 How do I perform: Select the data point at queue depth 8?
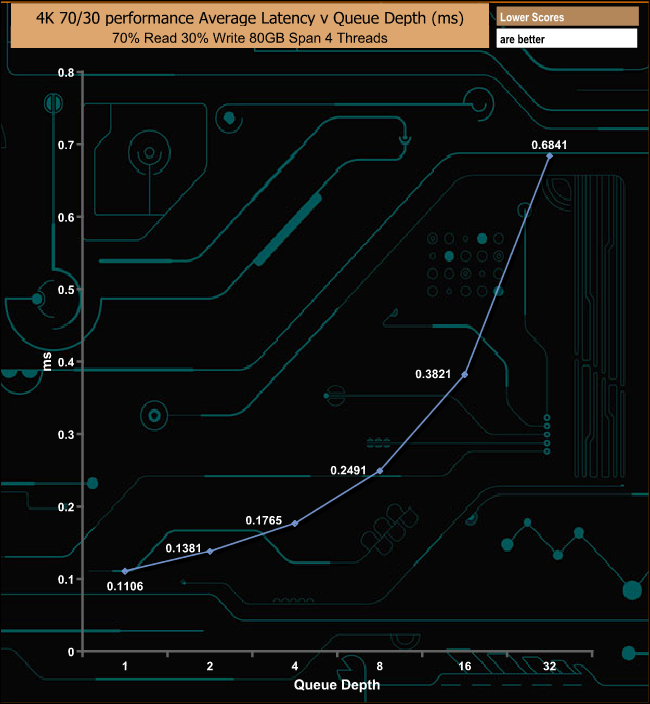[x=380, y=471]
